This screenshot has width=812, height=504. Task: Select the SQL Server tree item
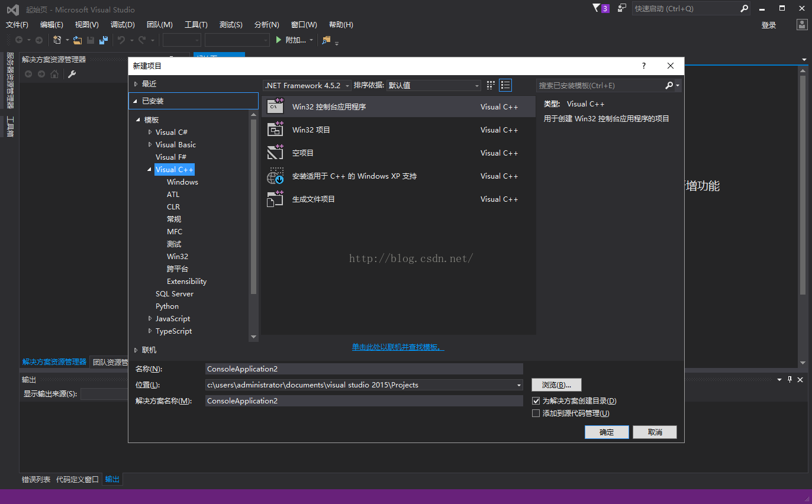pyautogui.click(x=175, y=294)
